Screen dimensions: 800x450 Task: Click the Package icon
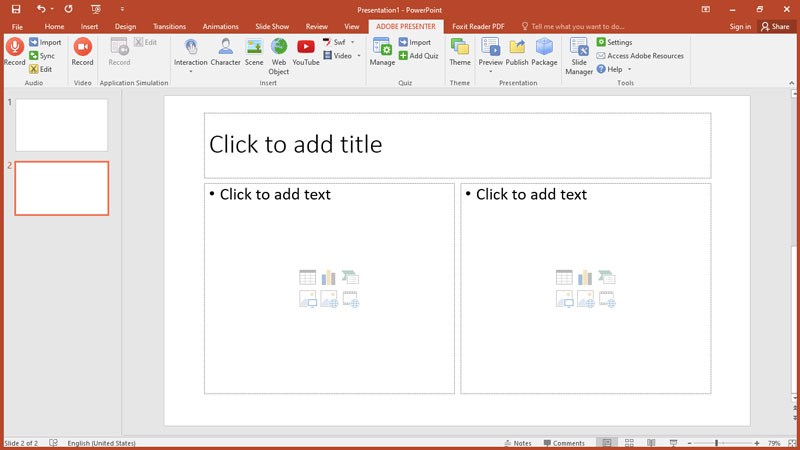(x=544, y=47)
